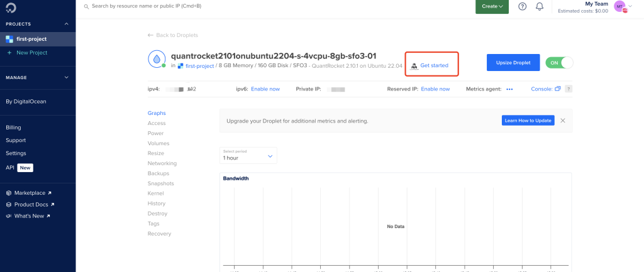
Task: Click Reserved IP Enable now link
Action: (x=435, y=89)
